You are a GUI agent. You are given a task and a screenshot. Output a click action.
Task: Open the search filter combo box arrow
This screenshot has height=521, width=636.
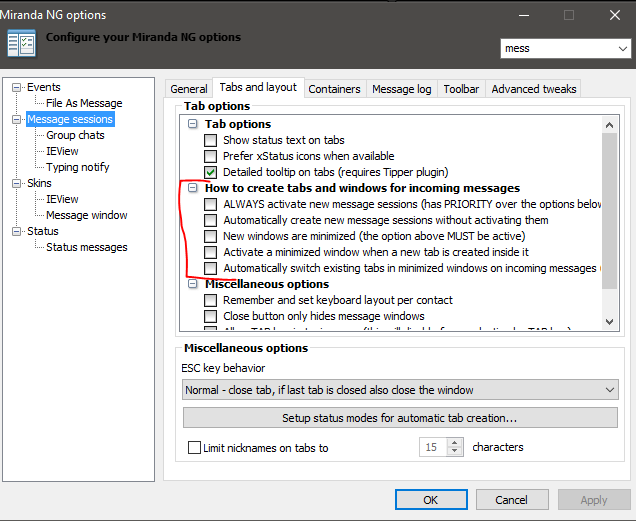point(623,49)
